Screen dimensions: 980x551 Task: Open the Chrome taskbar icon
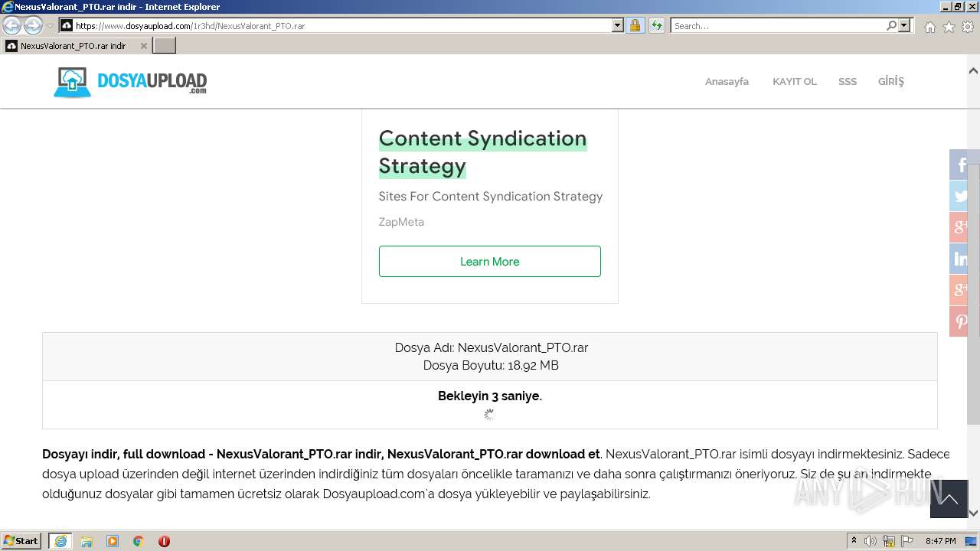pos(139,541)
